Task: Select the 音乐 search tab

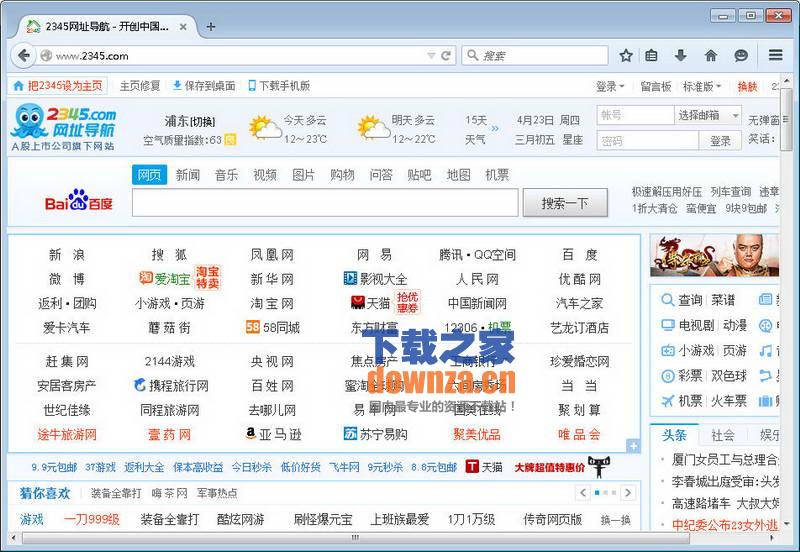Action: coord(227,175)
